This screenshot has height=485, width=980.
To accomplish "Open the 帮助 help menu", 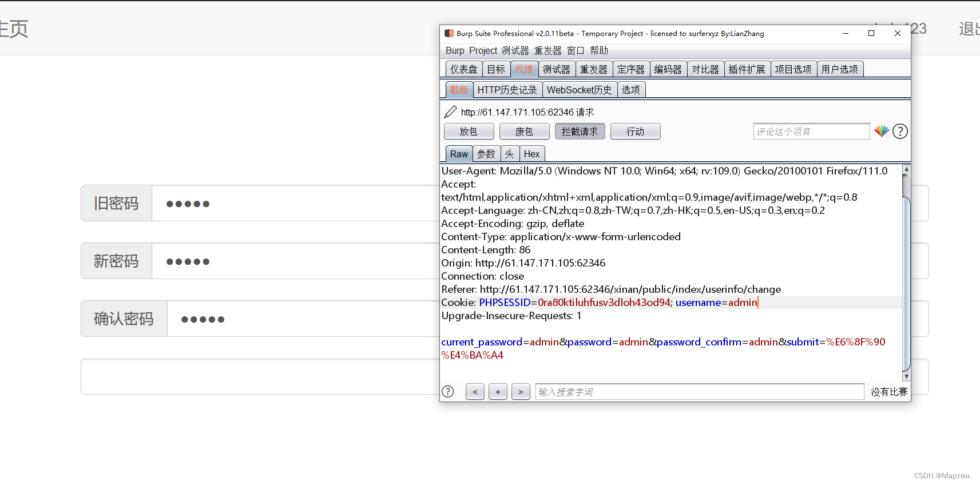I will click(599, 50).
